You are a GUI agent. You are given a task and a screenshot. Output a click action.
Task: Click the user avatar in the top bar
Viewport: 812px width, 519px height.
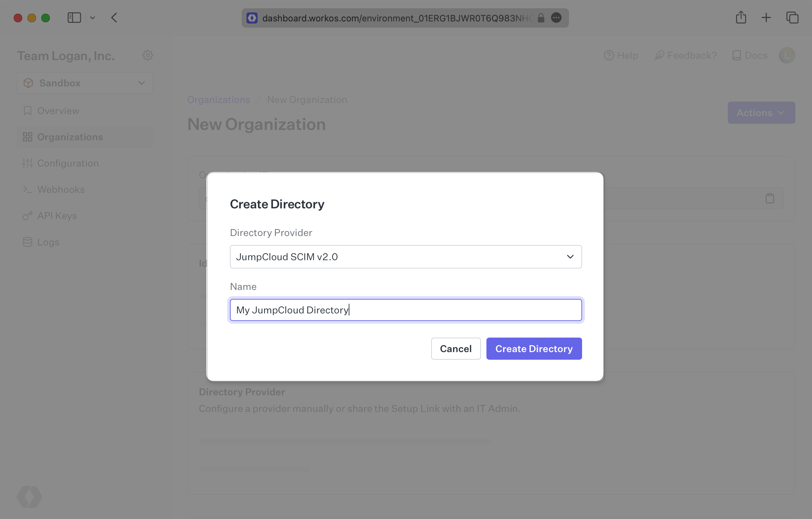[787, 55]
